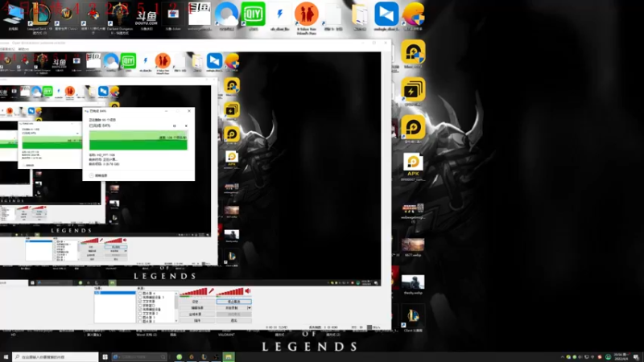This screenshot has width=644, height=362.
Task: Click the Windows taskbar search box
Action: [55, 356]
